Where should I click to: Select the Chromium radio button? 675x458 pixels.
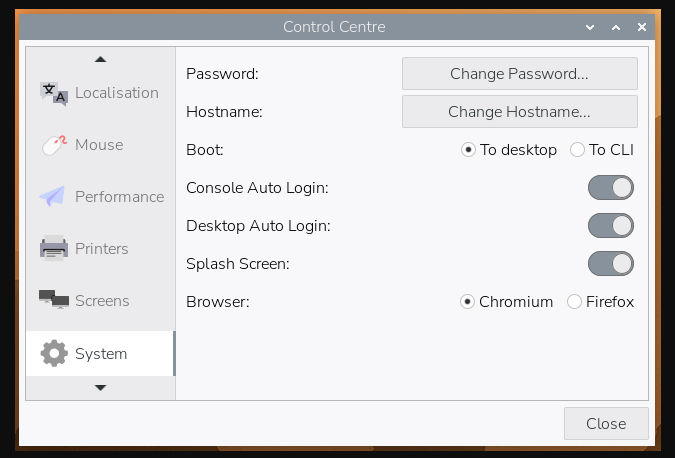467,302
